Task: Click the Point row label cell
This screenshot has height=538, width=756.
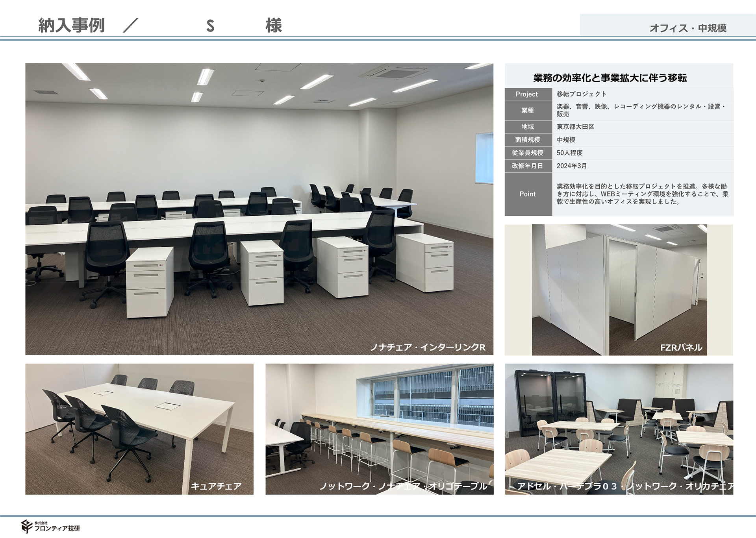Action: click(x=528, y=194)
